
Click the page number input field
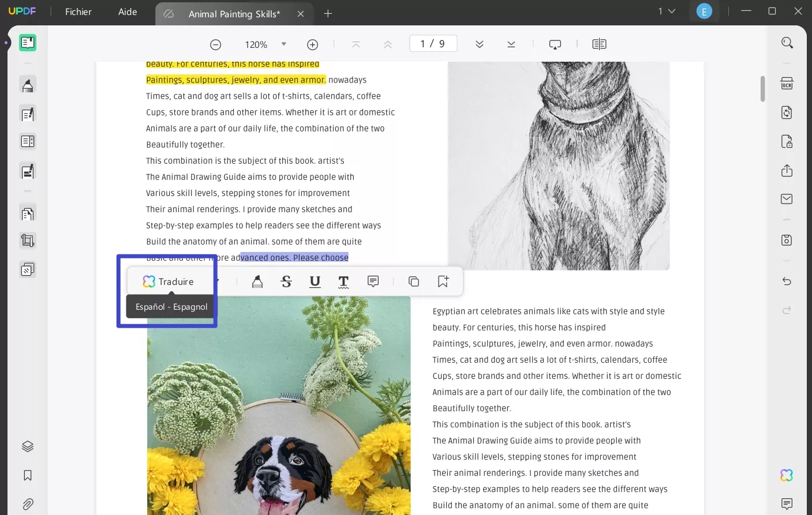tap(433, 44)
